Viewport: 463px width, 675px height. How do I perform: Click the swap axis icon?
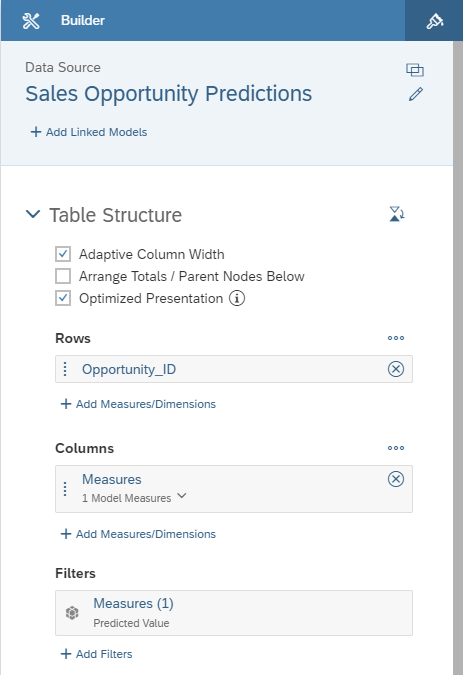(x=397, y=214)
